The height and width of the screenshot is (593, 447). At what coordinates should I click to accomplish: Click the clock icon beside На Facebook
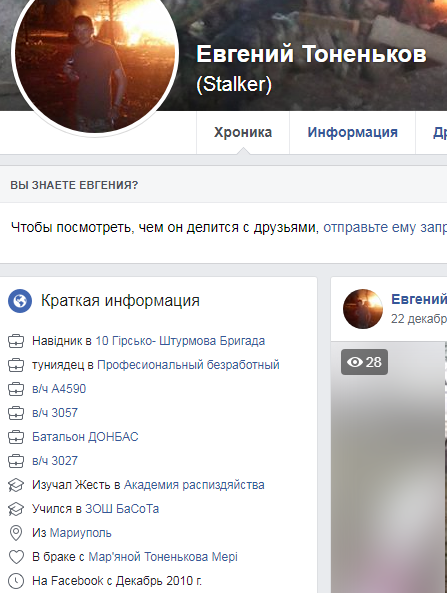[x=16, y=581]
